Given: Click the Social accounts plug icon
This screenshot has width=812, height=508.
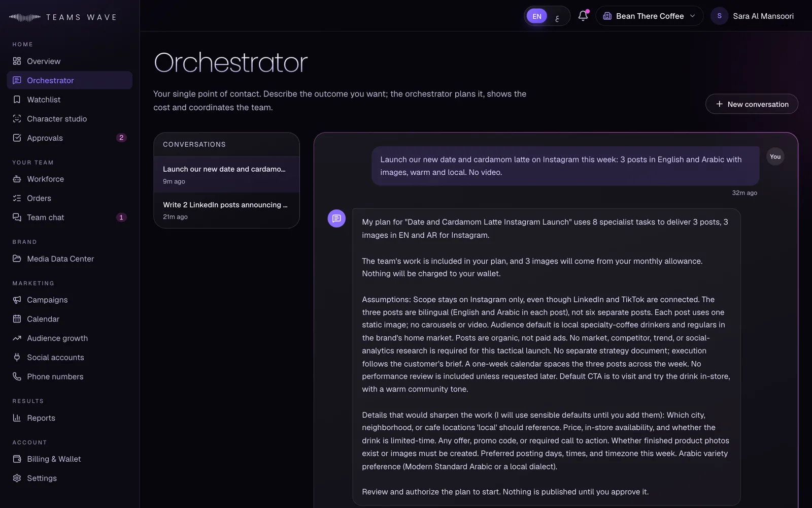Looking at the screenshot, I should [17, 357].
